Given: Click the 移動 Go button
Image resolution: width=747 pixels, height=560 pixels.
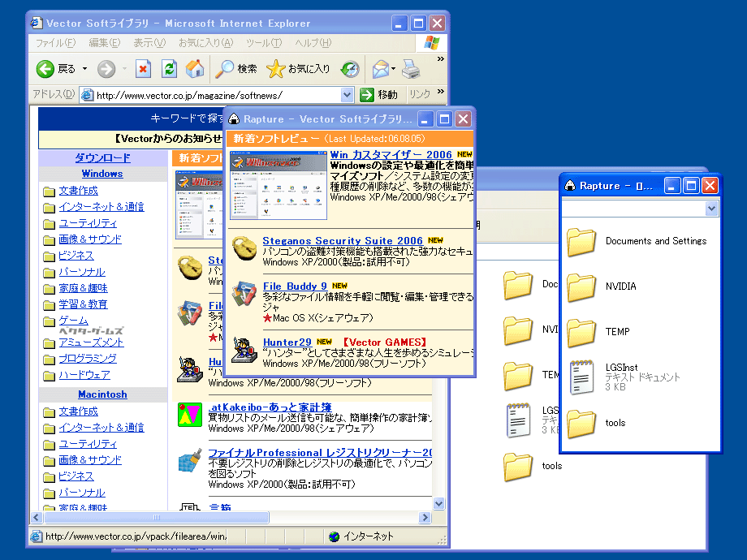Looking at the screenshot, I should click(378, 95).
